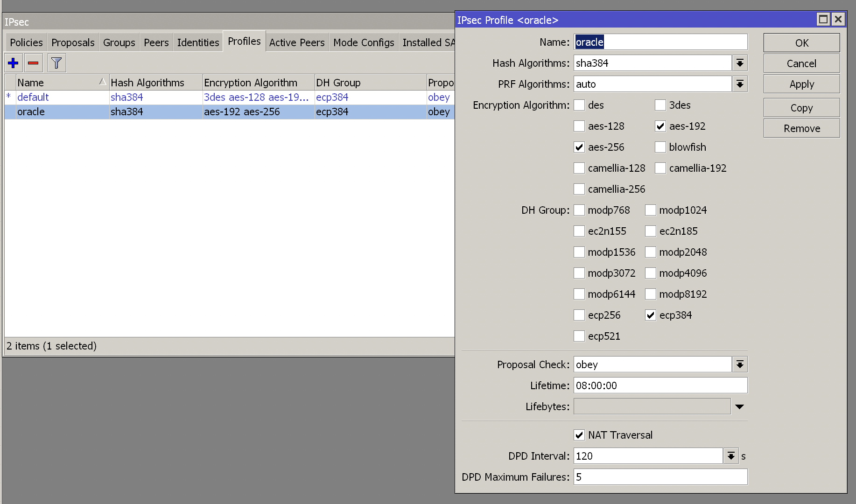Screen dimensions: 856x504
Task: Enable the camellia-256 encryption algorithm
Action: tap(579, 189)
